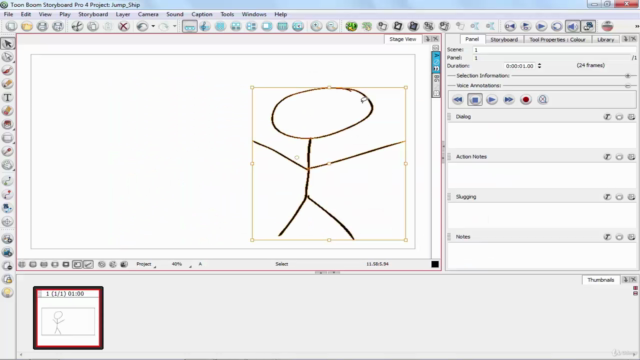Click the Notes text formatting icon

(607, 237)
